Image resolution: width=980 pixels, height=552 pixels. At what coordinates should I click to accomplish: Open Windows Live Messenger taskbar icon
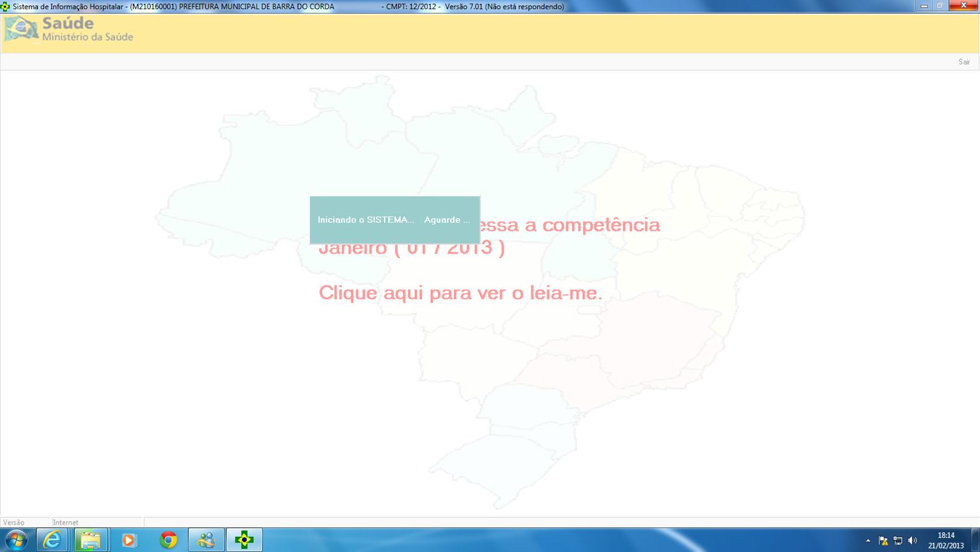(x=206, y=540)
